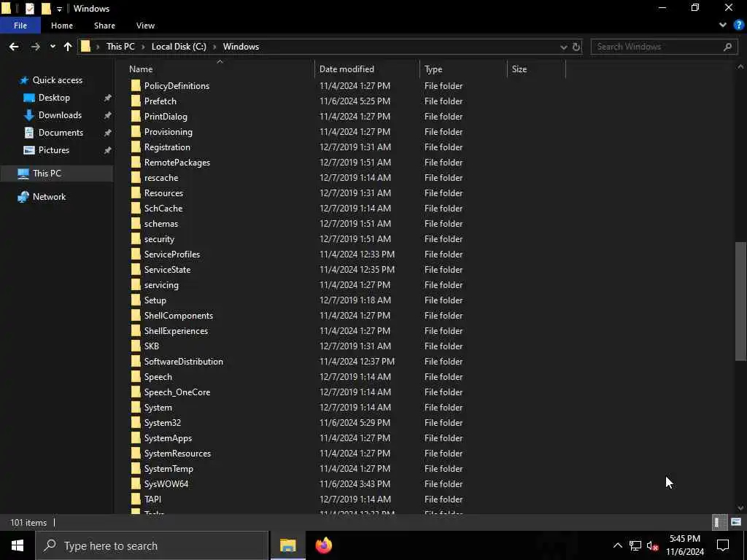Click the File Explorer taskbar icon
The image size is (747, 560).
pyautogui.click(x=287, y=545)
